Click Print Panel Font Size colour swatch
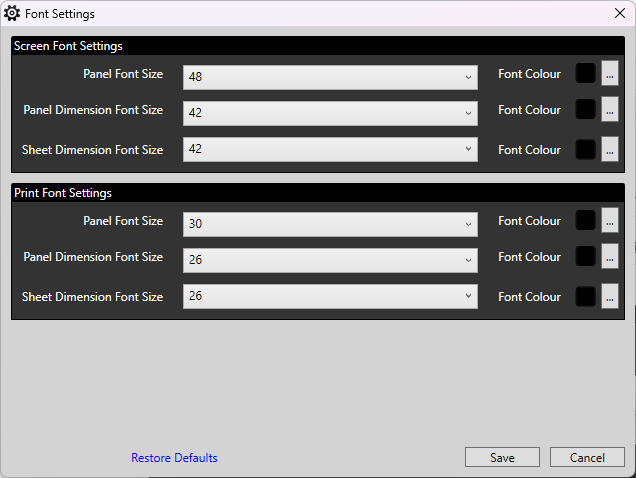636x478 pixels. click(x=585, y=220)
